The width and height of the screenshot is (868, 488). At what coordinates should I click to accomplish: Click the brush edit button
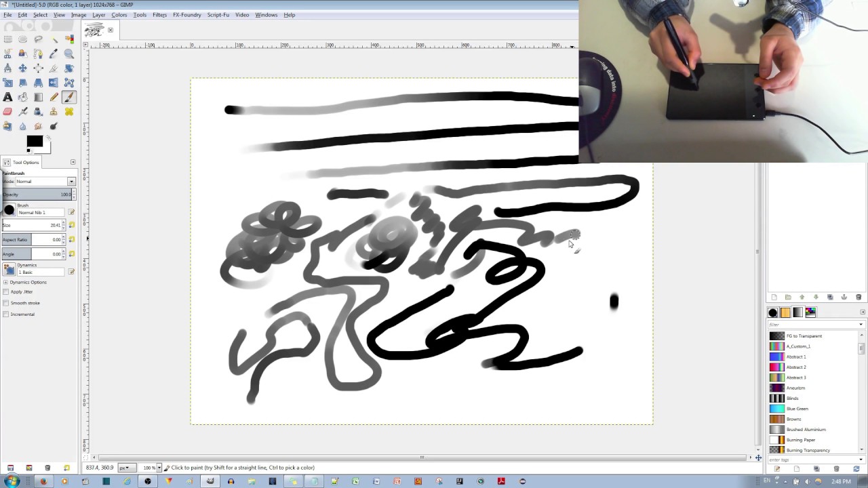click(x=72, y=212)
